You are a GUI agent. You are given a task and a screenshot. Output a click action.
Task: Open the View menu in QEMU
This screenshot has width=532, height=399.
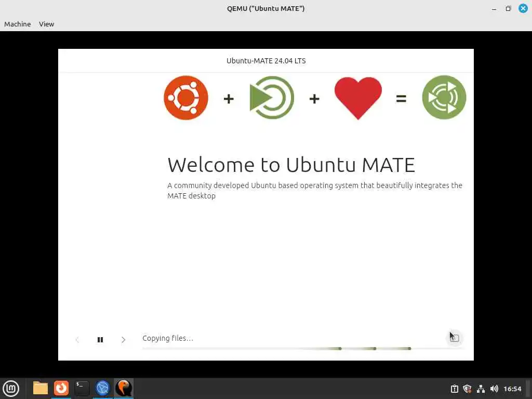(x=46, y=24)
